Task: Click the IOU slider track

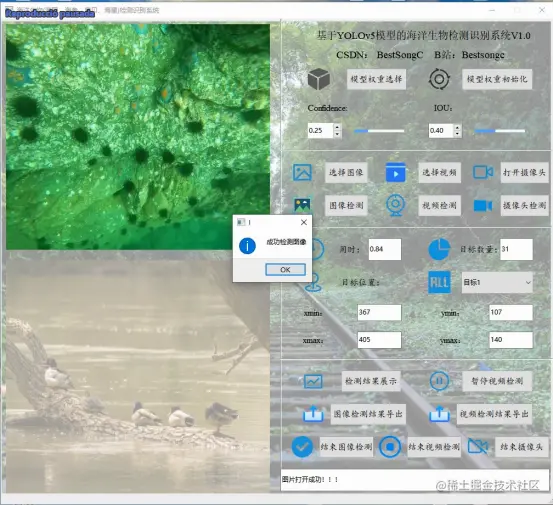Action: pyautogui.click(x=500, y=131)
